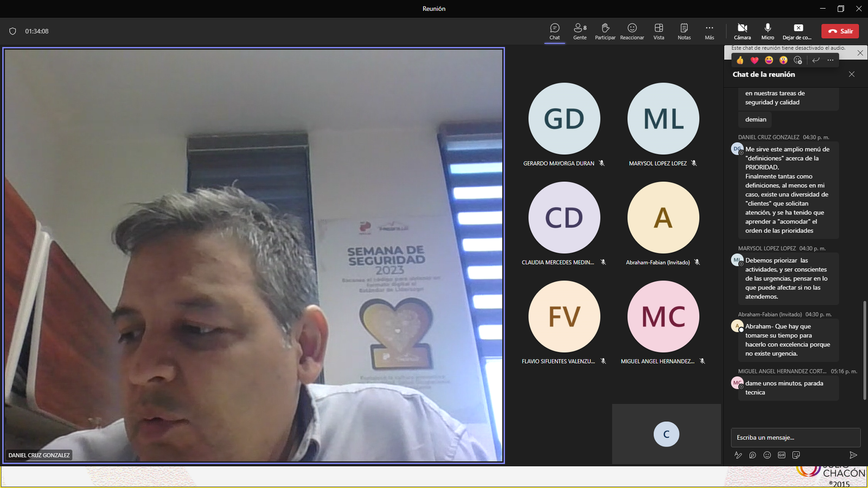Open the sticker picker icon
The width and height of the screenshot is (868, 488).
click(796, 455)
